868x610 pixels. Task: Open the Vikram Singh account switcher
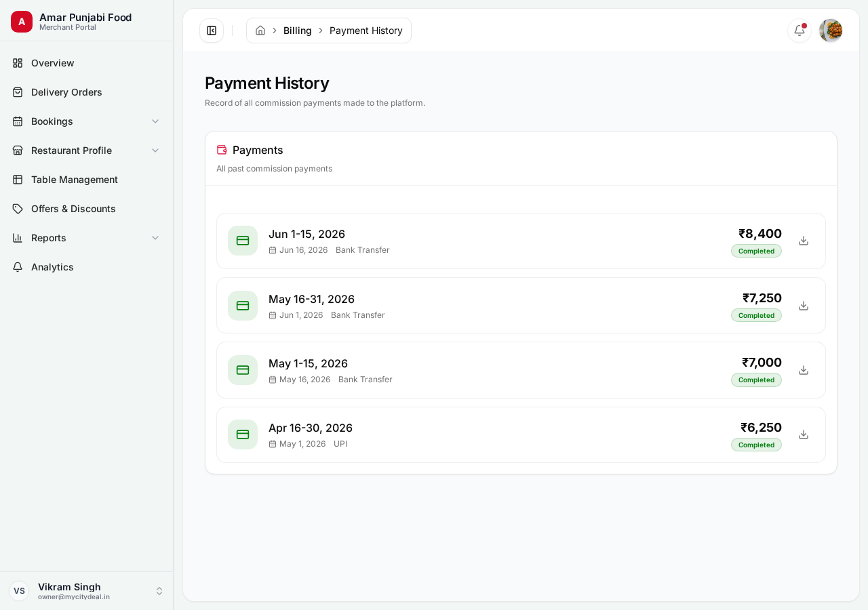pos(87,591)
